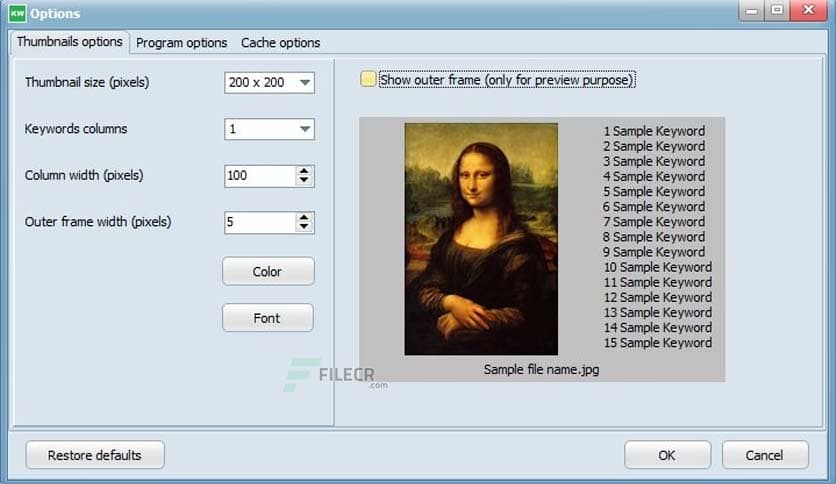Click '8 Sample Keyword' in preview
This screenshot has height=484, width=836.
tap(654, 237)
